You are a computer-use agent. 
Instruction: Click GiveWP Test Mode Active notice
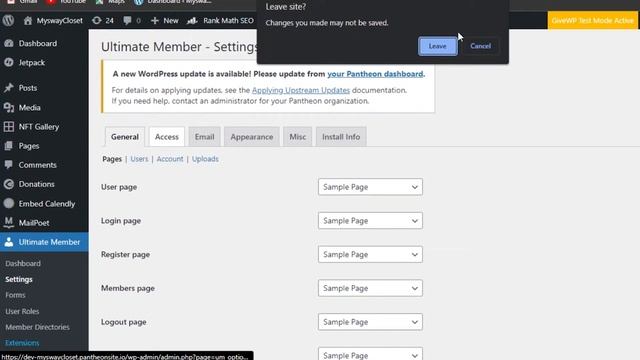(x=593, y=20)
